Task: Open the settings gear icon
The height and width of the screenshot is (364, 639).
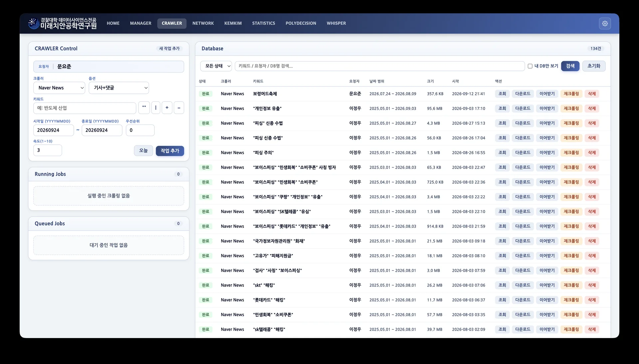Action: point(605,23)
